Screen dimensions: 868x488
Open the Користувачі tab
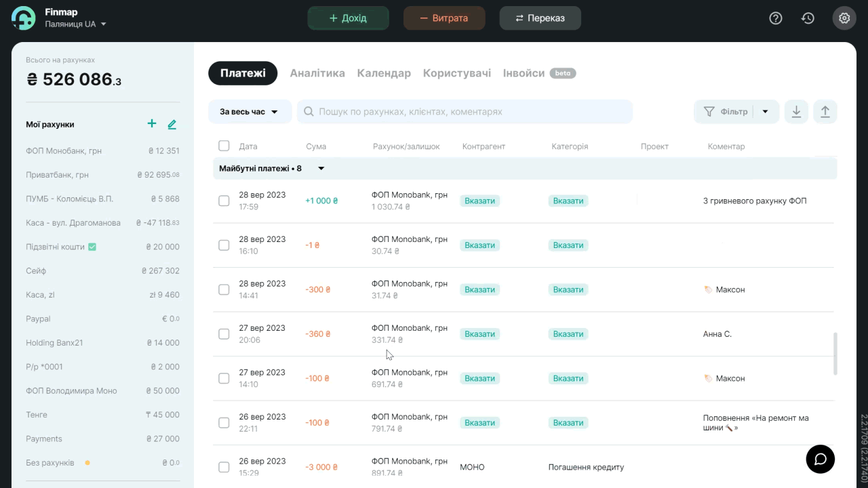(x=457, y=73)
